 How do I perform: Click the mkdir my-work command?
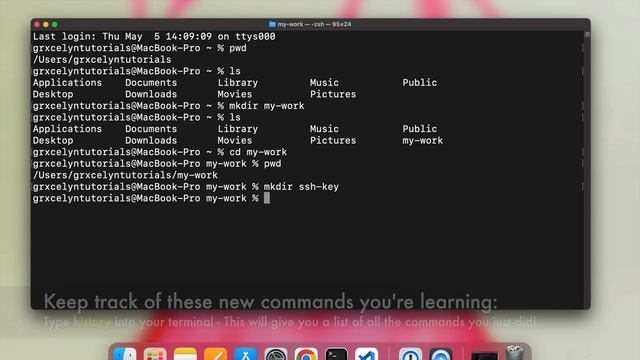pyautogui.click(x=267, y=106)
